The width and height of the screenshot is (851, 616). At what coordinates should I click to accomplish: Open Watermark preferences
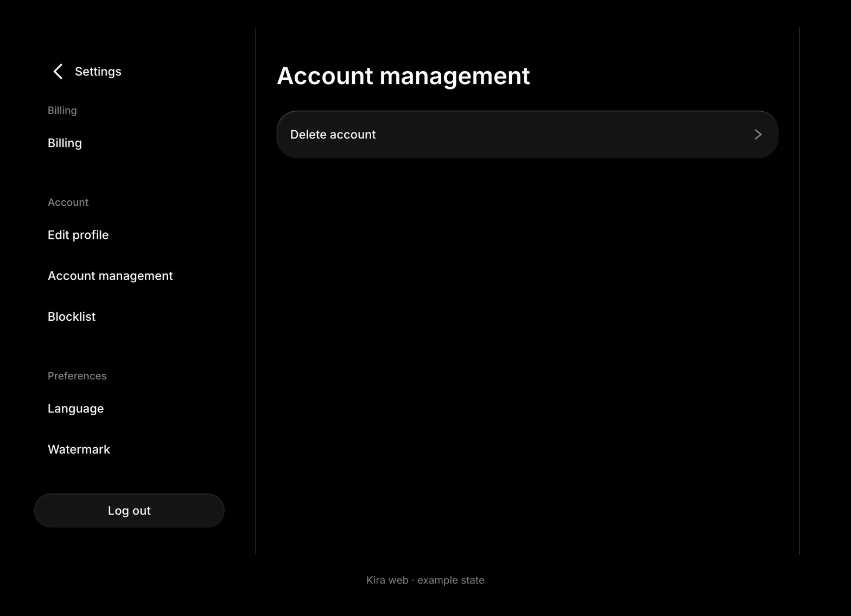(x=79, y=449)
